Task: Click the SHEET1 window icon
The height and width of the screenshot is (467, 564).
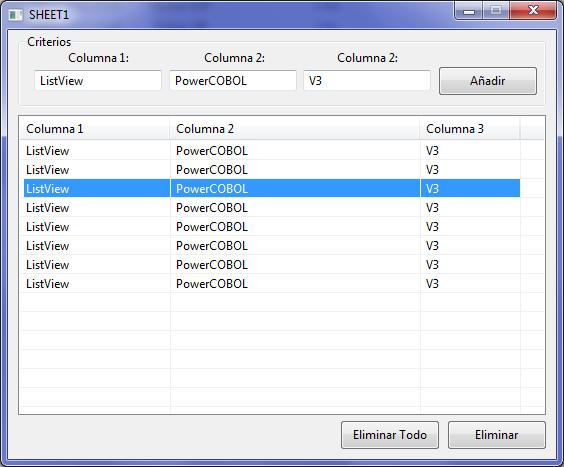Action: click(15, 15)
